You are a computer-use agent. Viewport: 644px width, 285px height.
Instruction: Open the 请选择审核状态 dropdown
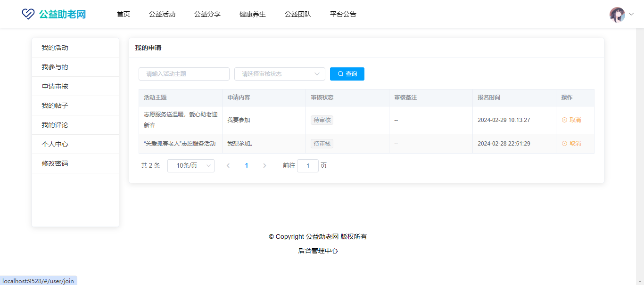[280, 74]
